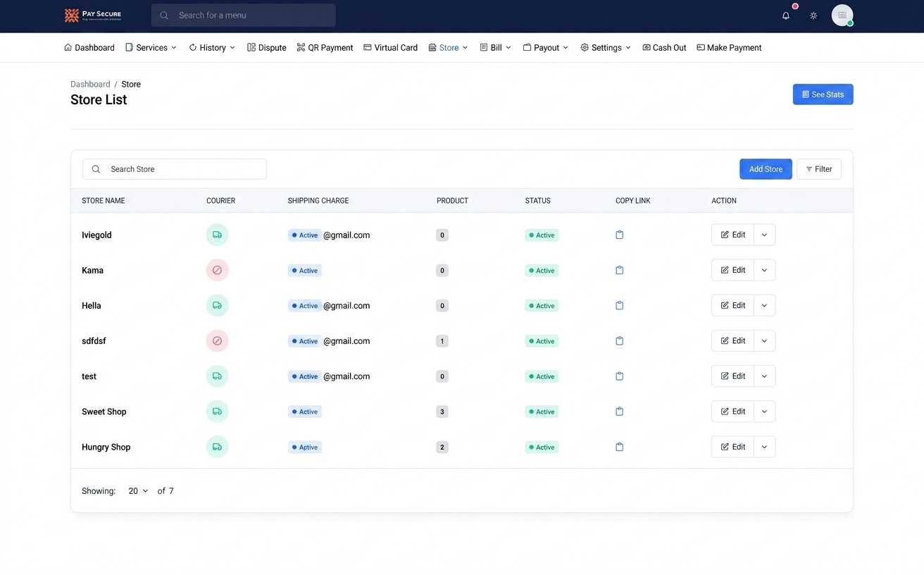Edit the Hella store

[732, 305]
